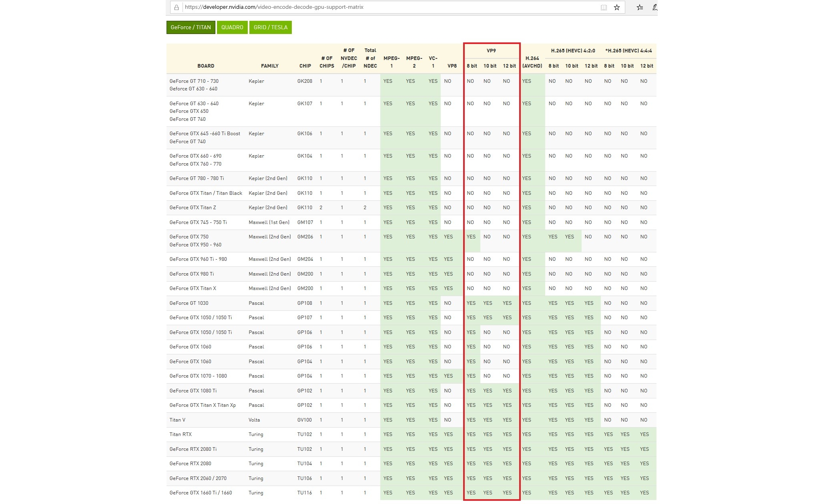Select the GeForce GTX Titan X board
Viewport: 823px width, 504px height.
click(193, 288)
